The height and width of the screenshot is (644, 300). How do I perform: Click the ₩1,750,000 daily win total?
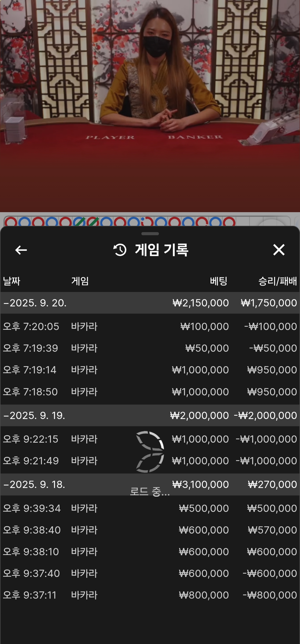[x=269, y=303]
